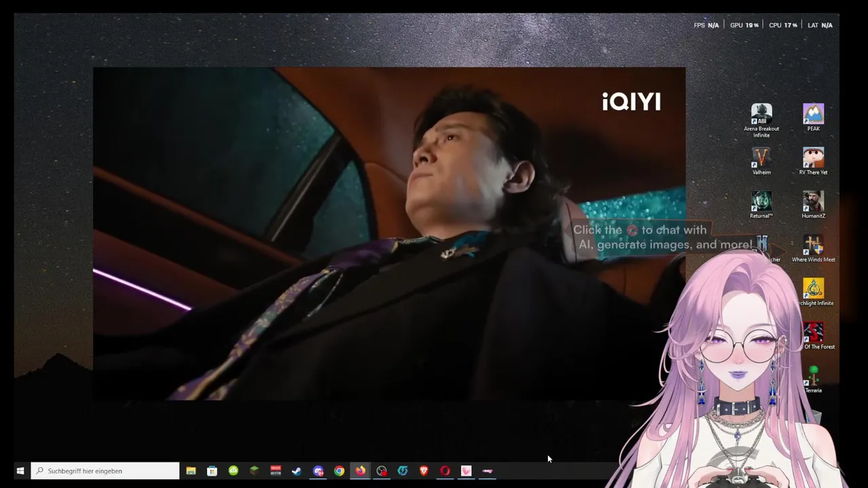Click the AI chat tooltip overlay text
Screen dimensions: 868x488
663,237
